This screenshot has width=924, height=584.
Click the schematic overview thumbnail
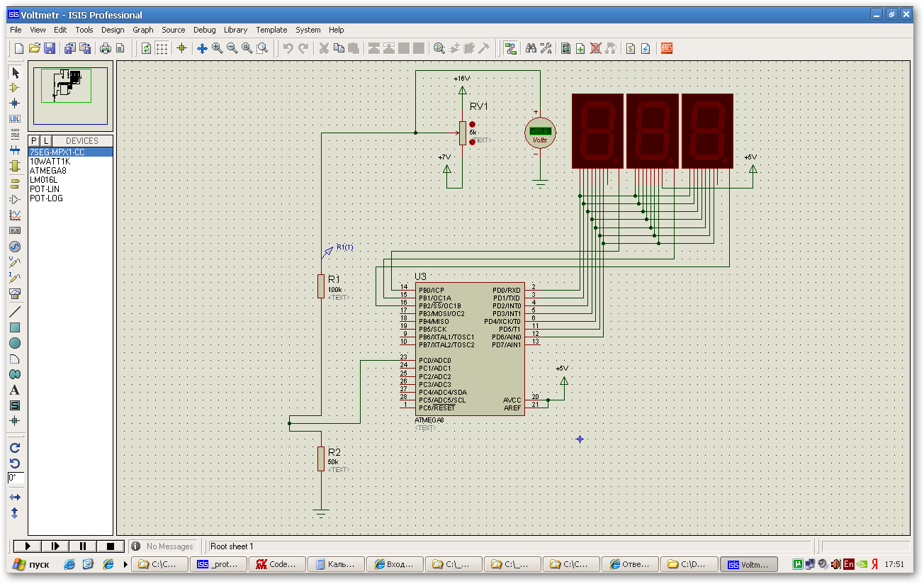[70, 91]
